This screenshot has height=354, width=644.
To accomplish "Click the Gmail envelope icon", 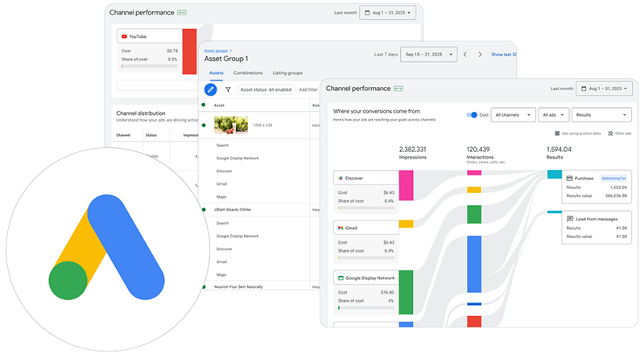I will click(341, 228).
